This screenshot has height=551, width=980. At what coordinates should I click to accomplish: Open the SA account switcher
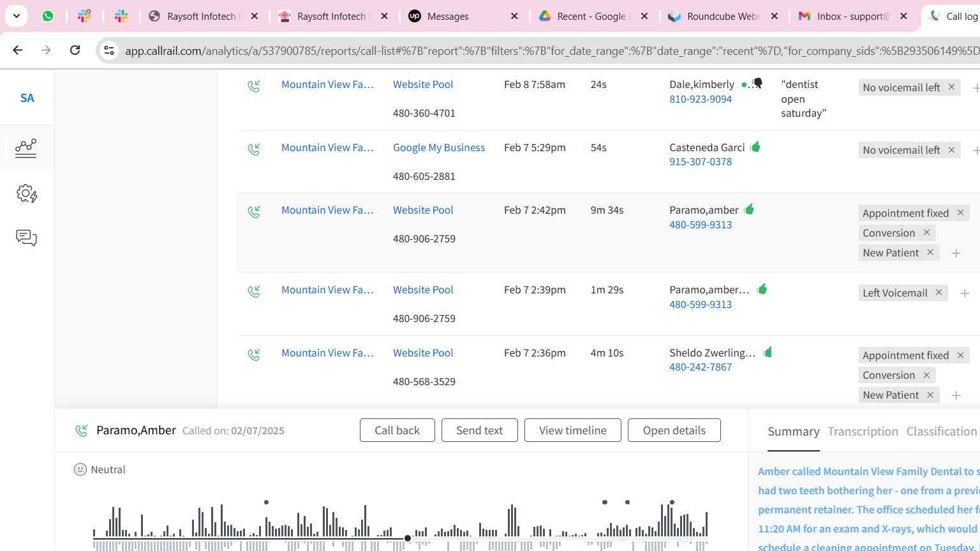(x=27, y=98)
